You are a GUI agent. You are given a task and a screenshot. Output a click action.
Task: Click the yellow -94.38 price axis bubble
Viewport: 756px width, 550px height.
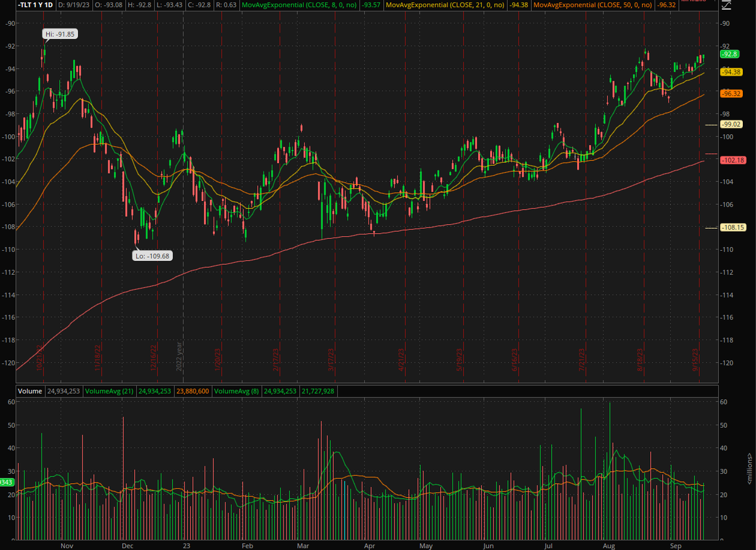pyautogui.click(x=731, y=72)
